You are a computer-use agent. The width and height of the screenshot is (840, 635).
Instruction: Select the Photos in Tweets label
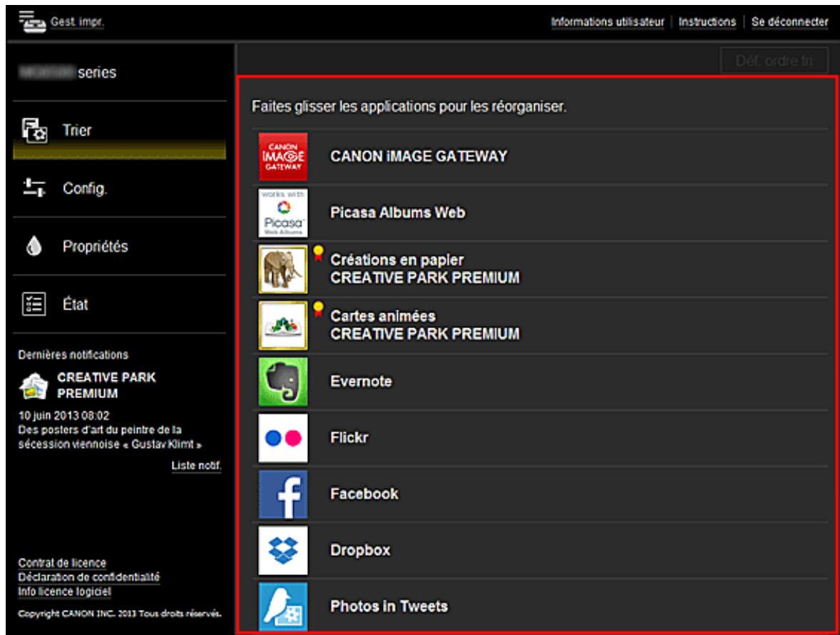389,606
